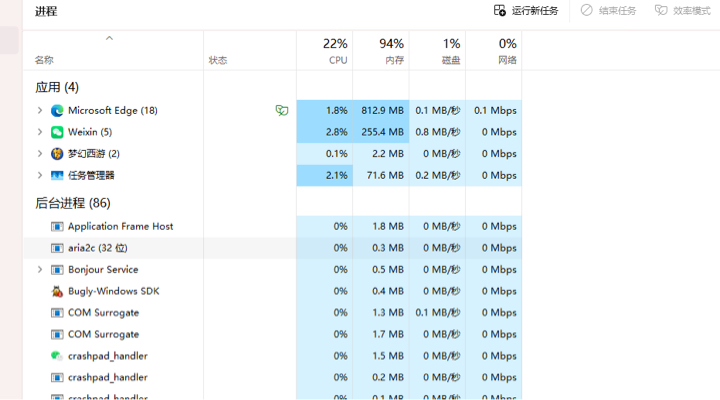720x400 pixels.
Task: Sort by the 内存 memory column header
Action: (x=391, y=52)
